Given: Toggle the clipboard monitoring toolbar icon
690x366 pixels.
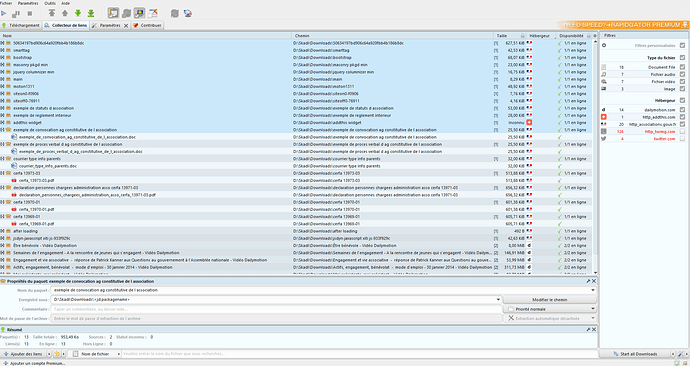Looking at the screenshot, I should pos(113,13).
